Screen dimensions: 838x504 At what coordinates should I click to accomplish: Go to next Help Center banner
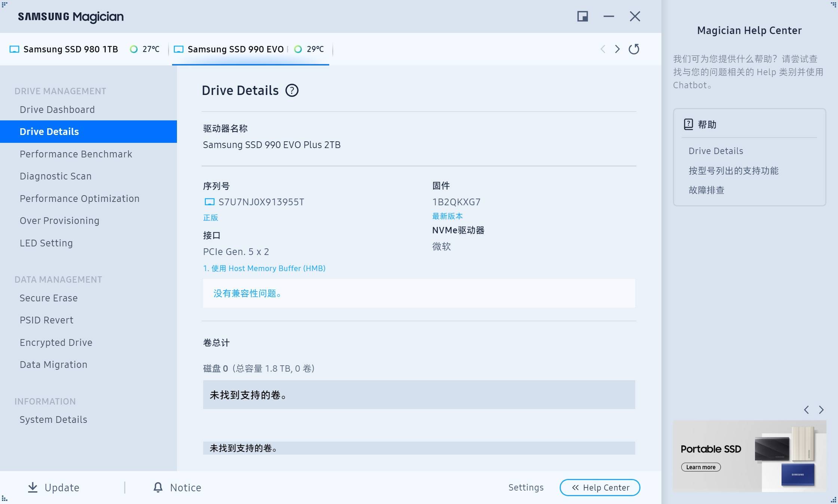(821, 410)
